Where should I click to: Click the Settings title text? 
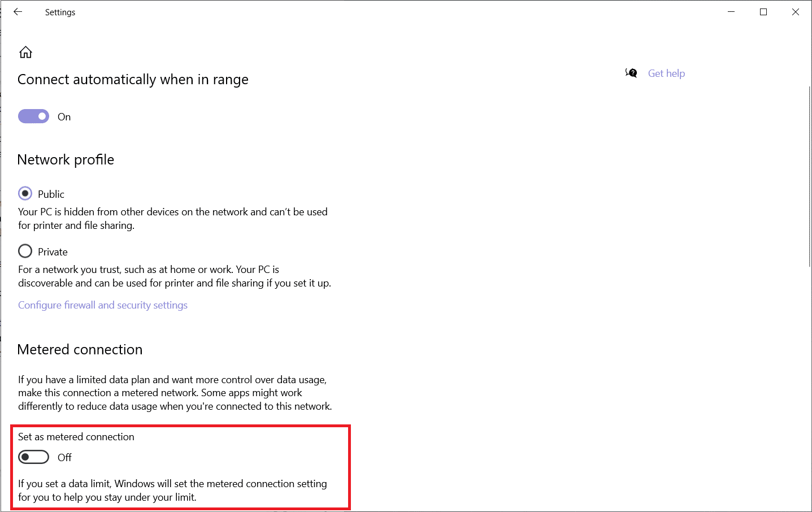point(60,12)
